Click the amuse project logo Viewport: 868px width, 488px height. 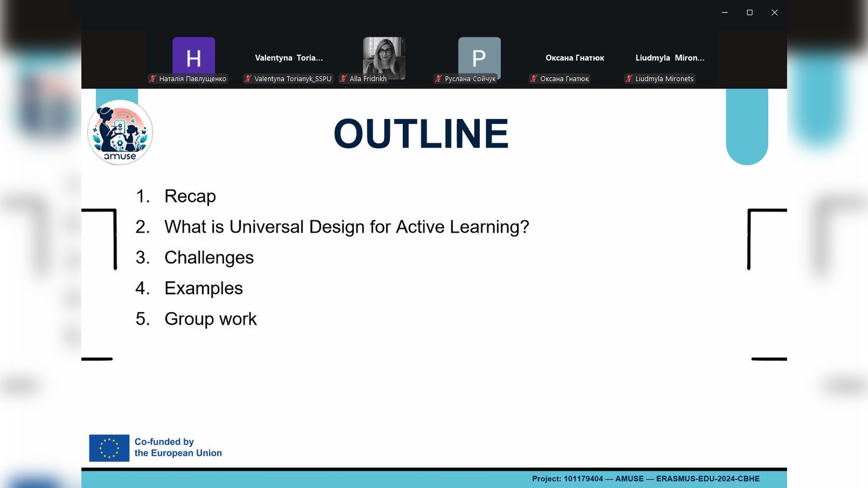coord(120,132)
